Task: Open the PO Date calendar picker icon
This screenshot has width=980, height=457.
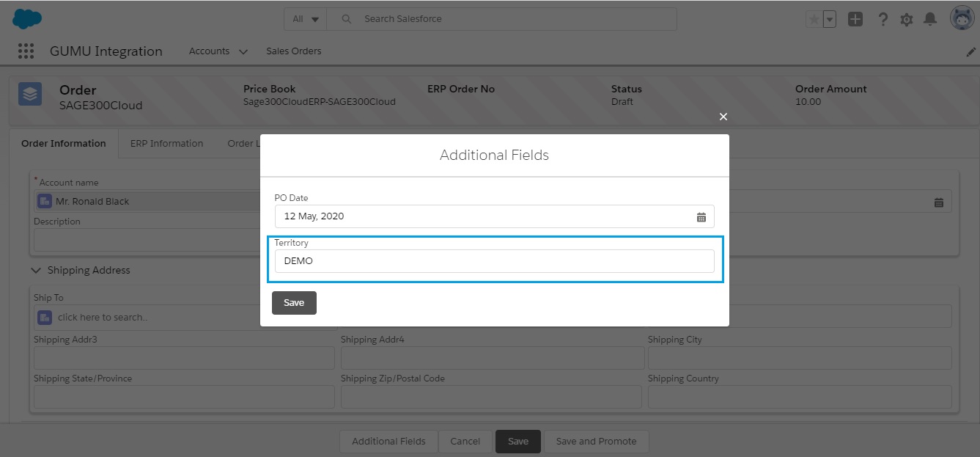Action: (701, 216)
